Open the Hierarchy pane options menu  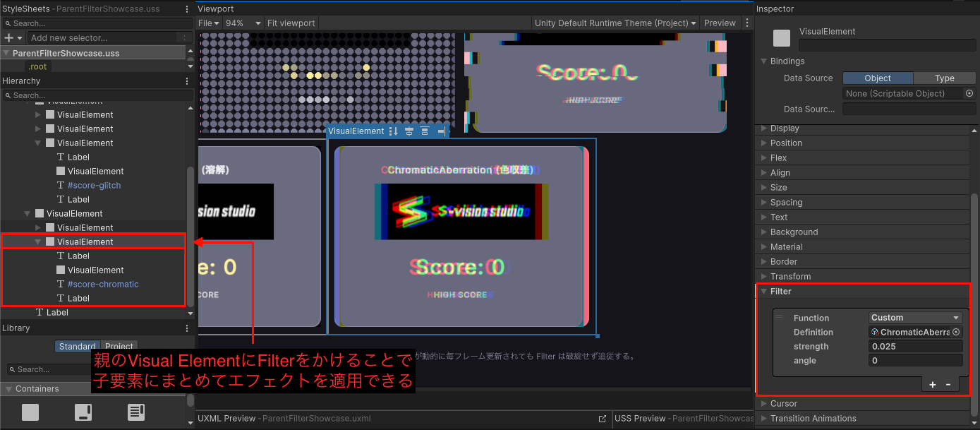[x=187, y=81]
